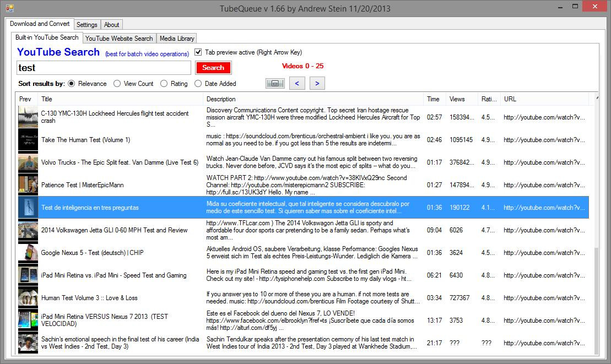This screenshot has height=364, width=611.
Task: Preview thumbnail for Sachin's emotional speech video
Action: (28, 343)
